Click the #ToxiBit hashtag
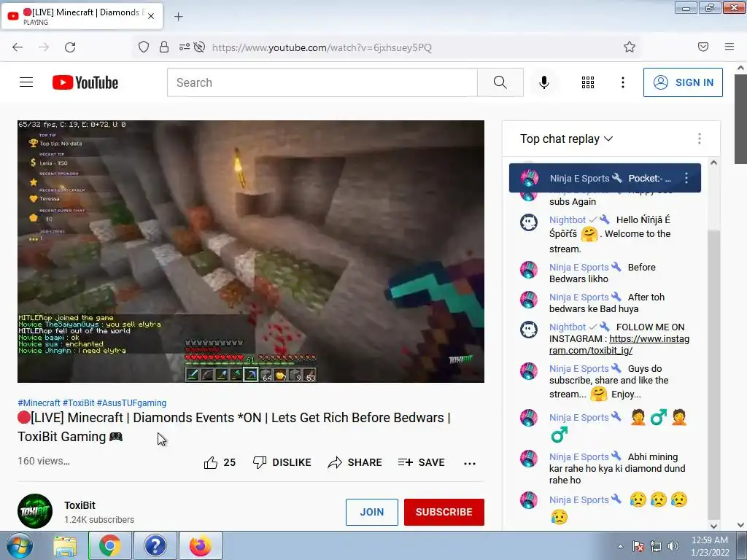 78,402
